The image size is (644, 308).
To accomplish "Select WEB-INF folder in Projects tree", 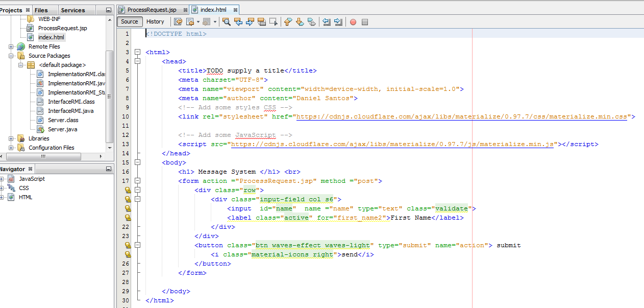I will tap(49, 19).
